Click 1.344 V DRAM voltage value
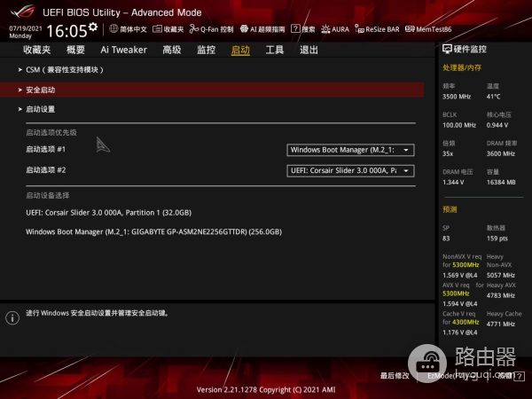 [x=453, y=182]
